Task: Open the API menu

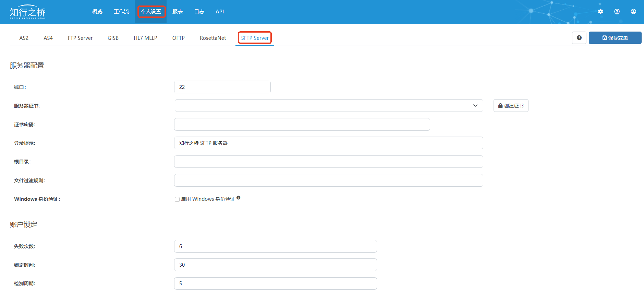Action: click(x=220, y=12)
